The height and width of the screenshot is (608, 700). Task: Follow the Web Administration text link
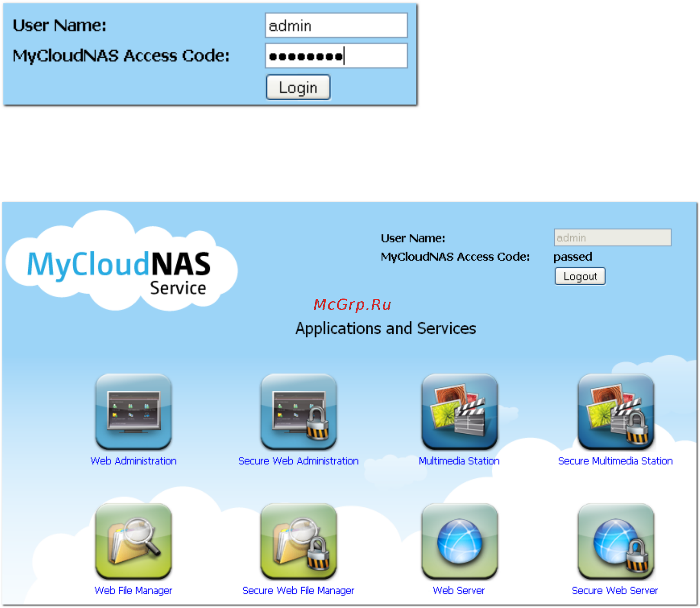point(133,461)
